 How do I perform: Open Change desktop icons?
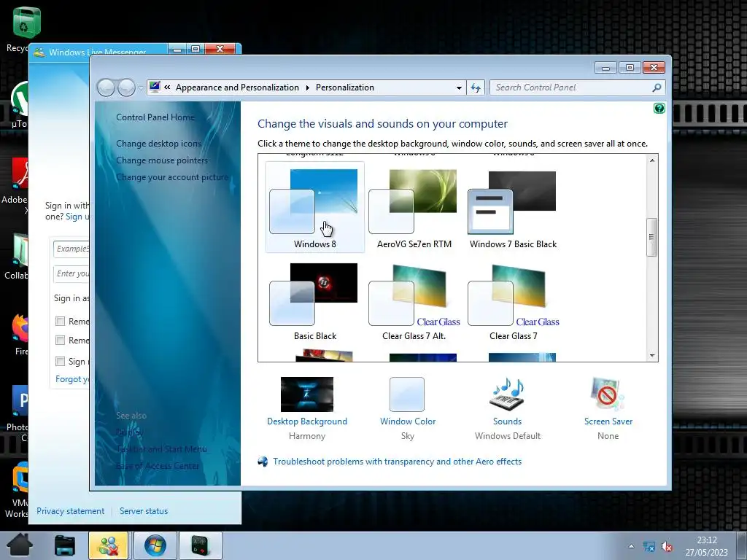click(x=158, y=144)
